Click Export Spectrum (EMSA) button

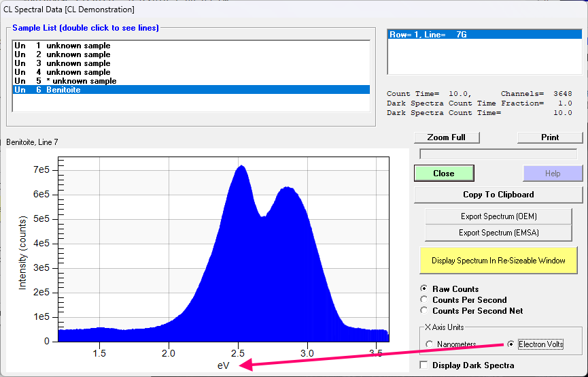498,233
